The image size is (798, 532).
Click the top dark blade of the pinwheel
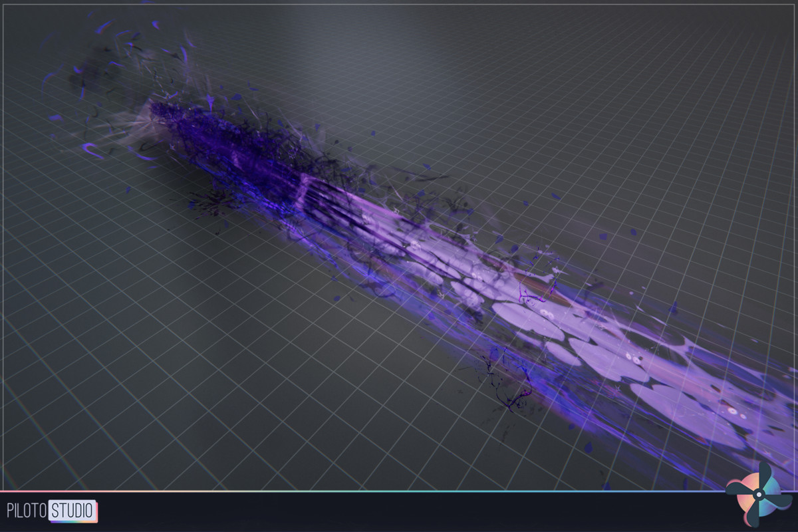[x=765, y=471]
